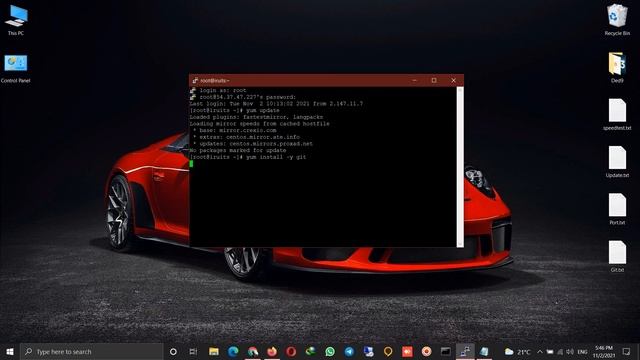Click the 'base: mirror.crexio.com' line
The image size is (640, 360).
pyautogui.click(x=234, y=130)
